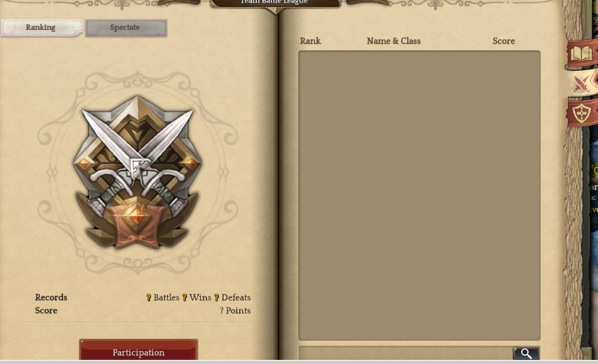Select the crossed swords bookmark icon
Screen dimensions: 598x364
coord(583,83)
